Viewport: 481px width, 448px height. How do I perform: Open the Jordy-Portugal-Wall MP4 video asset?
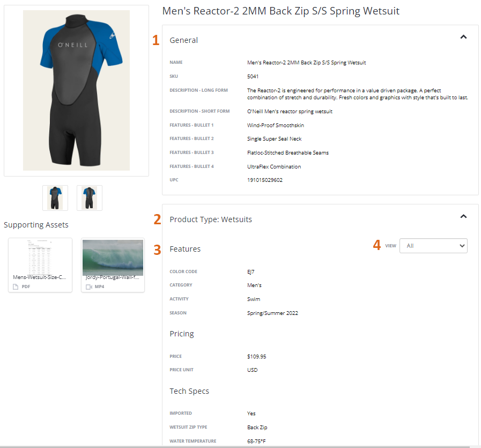click(113, 265)
